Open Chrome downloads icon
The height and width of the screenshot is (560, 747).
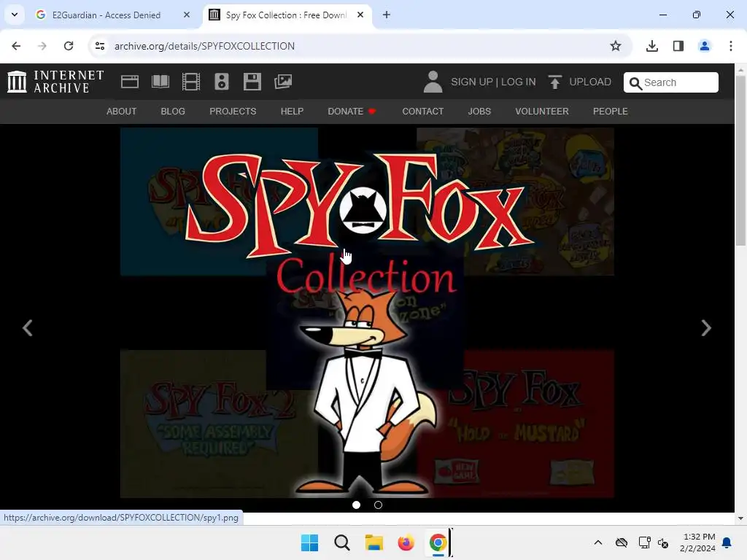(x=651, y=46)
